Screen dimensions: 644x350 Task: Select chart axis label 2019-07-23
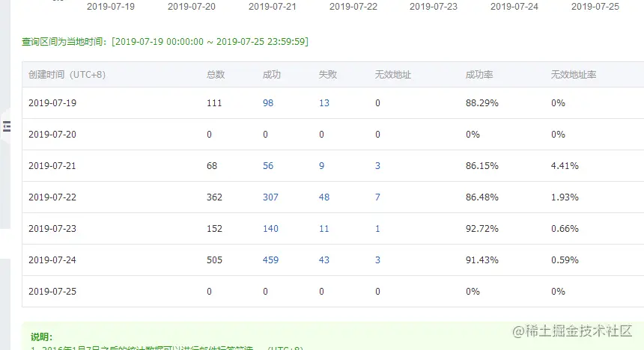pos(434,7)
